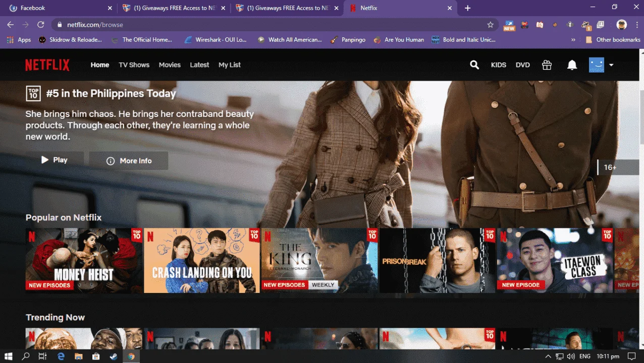Click the blue profile avatar
Screen dimensions: 644x363
point(597,65)
